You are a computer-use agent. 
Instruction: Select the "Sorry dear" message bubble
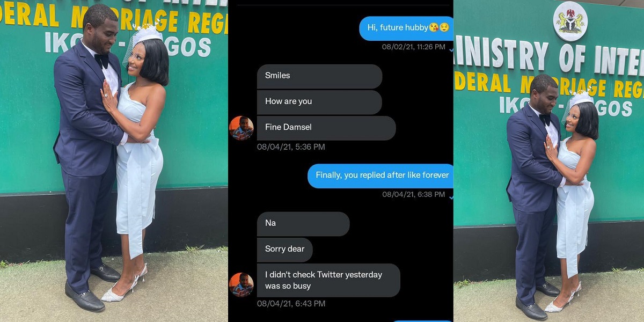pos(284,250)
